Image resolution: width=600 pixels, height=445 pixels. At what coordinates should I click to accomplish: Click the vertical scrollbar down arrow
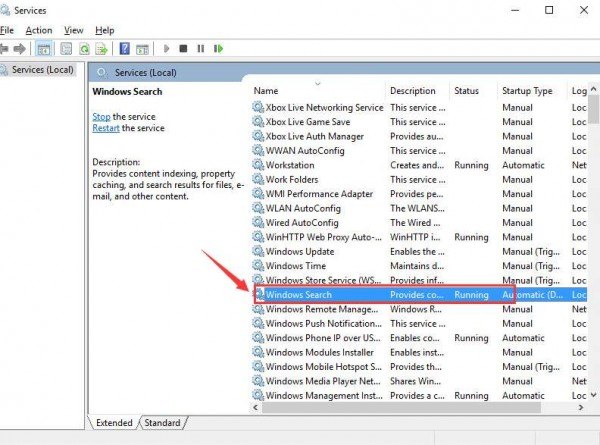(593, 395)
